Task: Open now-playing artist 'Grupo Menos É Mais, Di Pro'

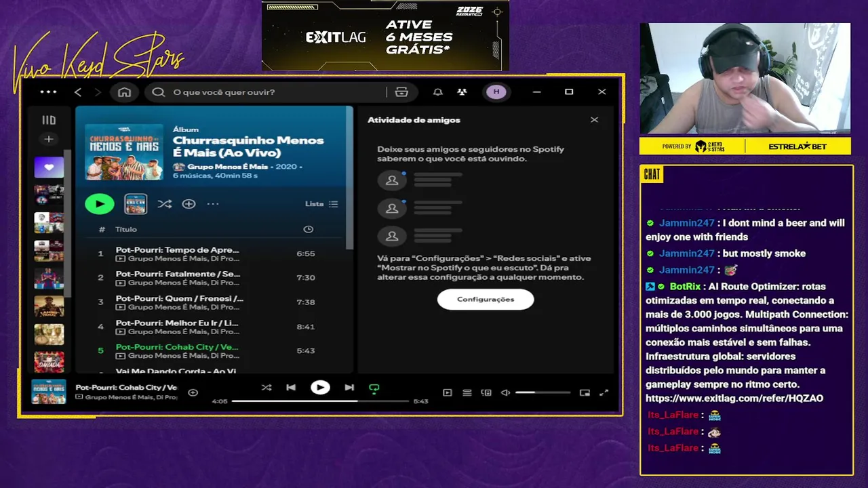Action: [x=130, y=397]
